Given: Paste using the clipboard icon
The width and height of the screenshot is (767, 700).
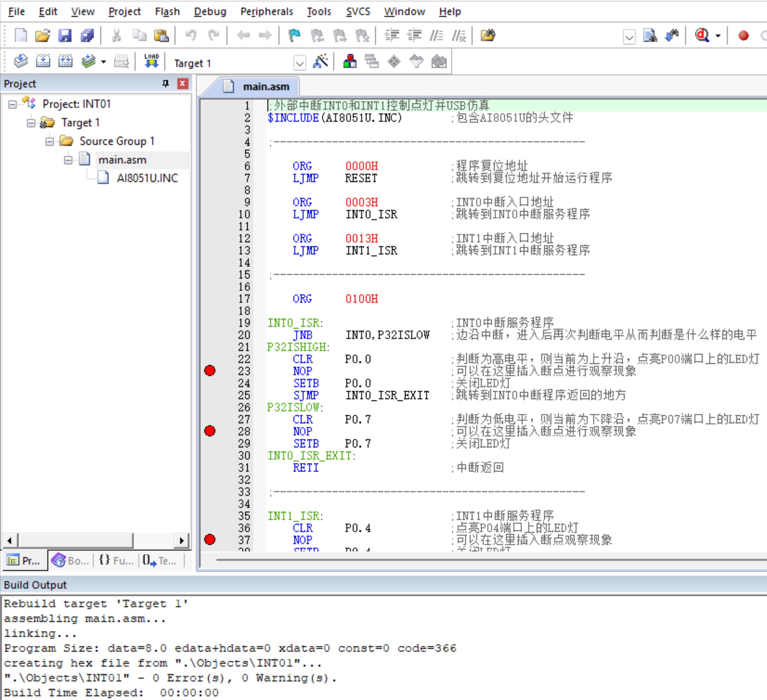Looking at the screenshot, I should tap(161, 35).
